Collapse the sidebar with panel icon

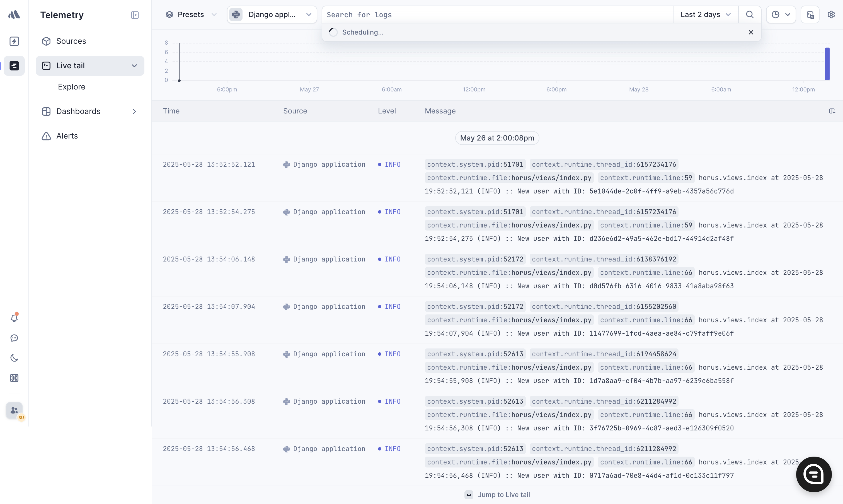pos(135,14)
